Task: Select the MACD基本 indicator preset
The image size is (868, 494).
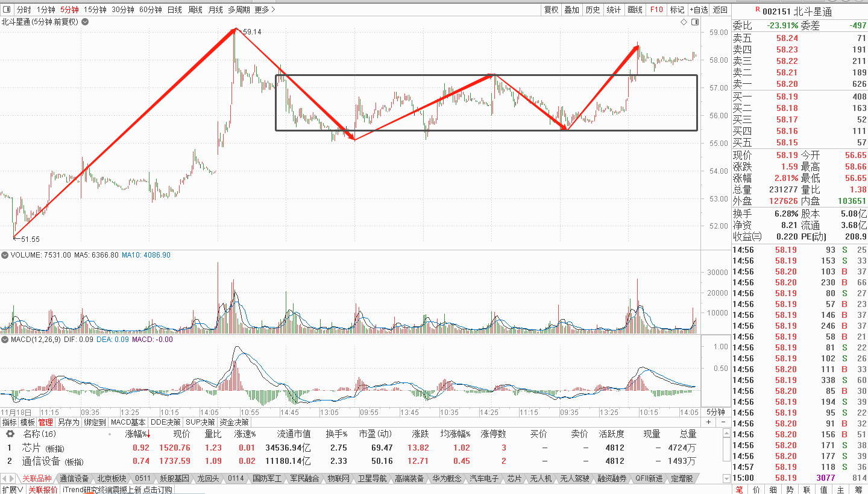Action: click(128, 422)
